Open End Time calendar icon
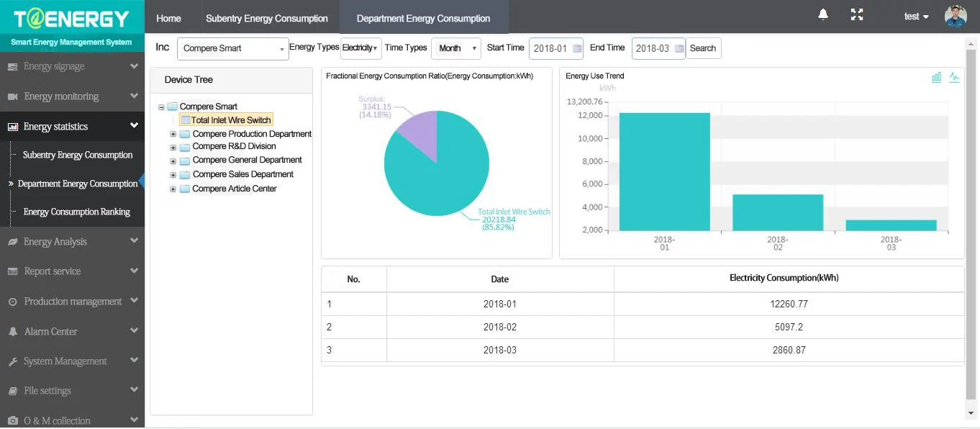This screenshot has height=429, width=980. (679, 49)
